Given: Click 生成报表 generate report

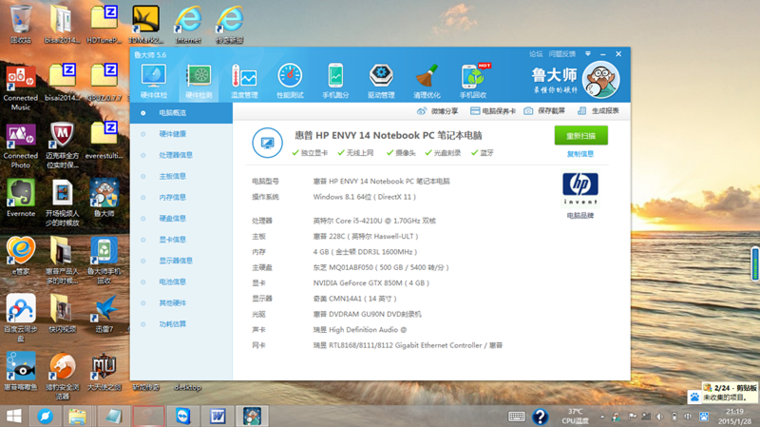Looking at the screenshot, I should pyautogui.click(x=598, y=111).
